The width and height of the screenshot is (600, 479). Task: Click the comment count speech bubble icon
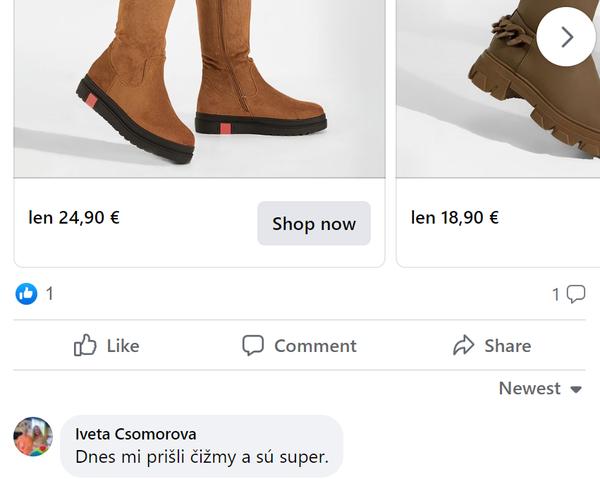[576, 294]
